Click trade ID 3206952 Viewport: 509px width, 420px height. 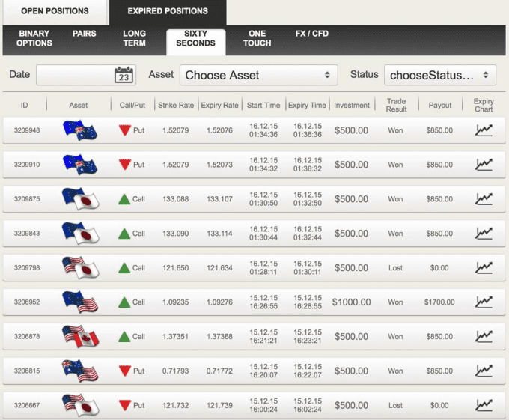[27, 302]
